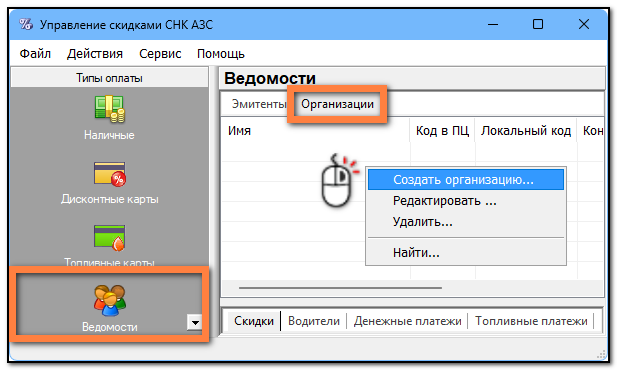This screenshot has height=370, width=617.
Task: Click the Типы оплаты panel header
Action: point(109,78)
